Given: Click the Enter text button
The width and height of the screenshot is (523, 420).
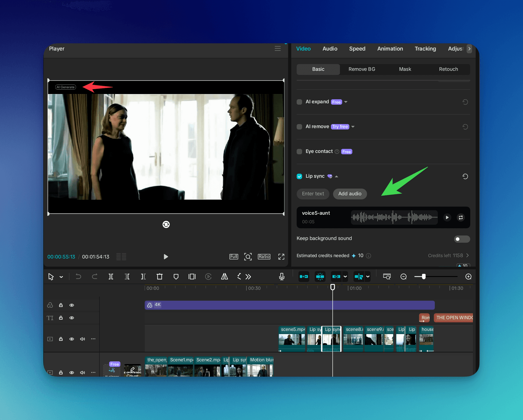Looking at the screenshot, I should point(313,194).
